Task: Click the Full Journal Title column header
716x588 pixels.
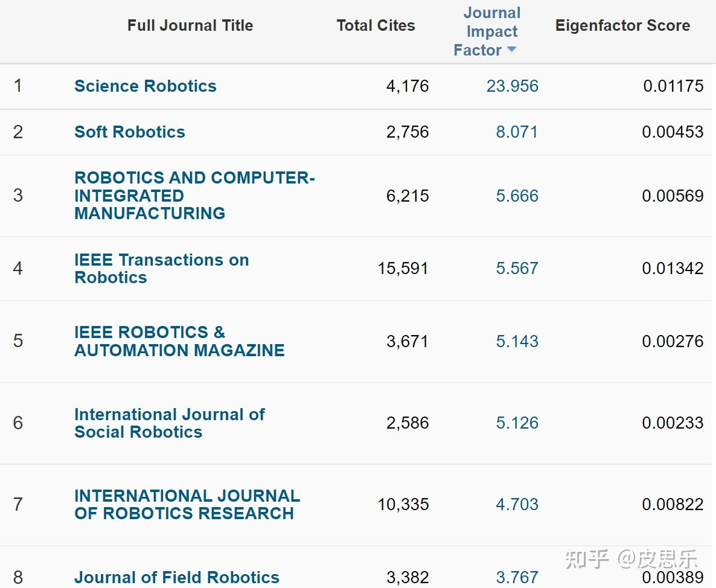Action: point(190,25)
